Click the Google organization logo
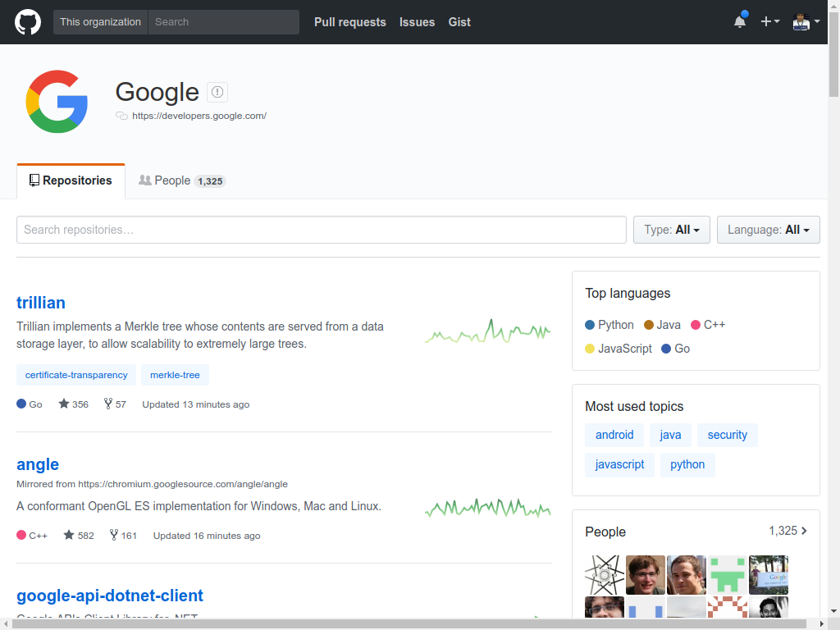Image resolution: width=840 pixels, height=630 pixels. coord(57,101)
